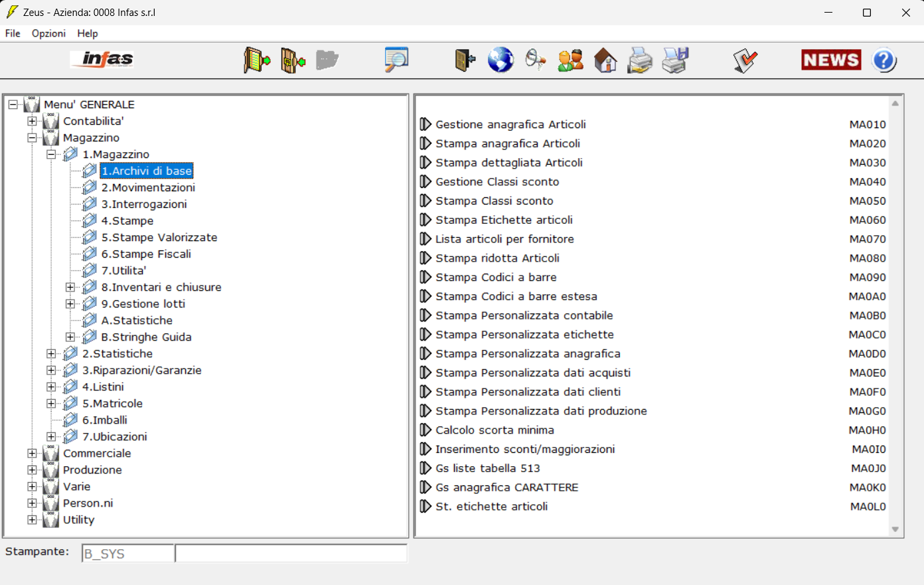Click the blue question mark help icon
Image resolution: width=924 pixels, height=585 pixels.
pyautogui.click(x=884, y=60)
